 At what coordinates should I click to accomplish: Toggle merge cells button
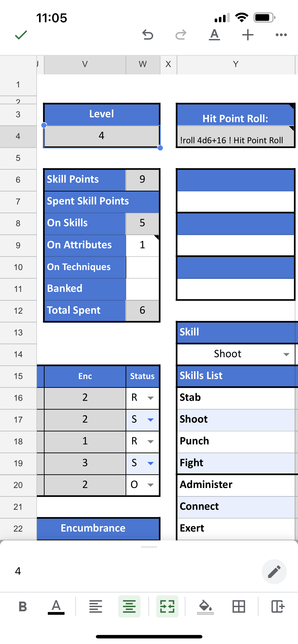[x=167, y=606]
